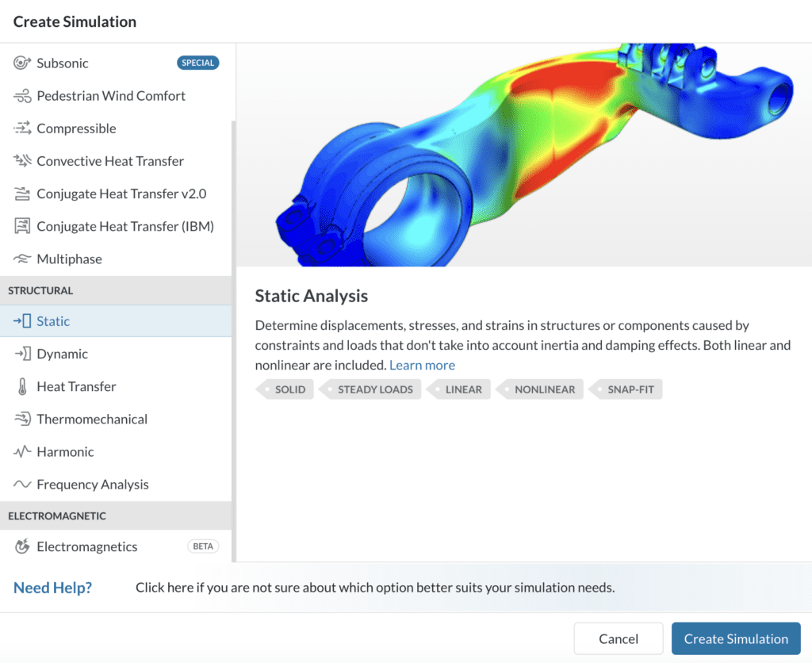Click the Harmonic analysis waveform icon

tap(21, 451)
